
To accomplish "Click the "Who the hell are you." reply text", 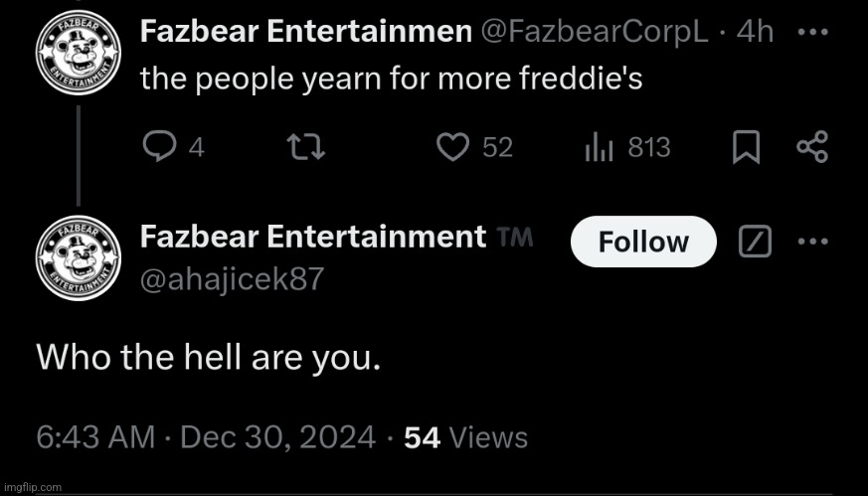I will click(209, 357).
